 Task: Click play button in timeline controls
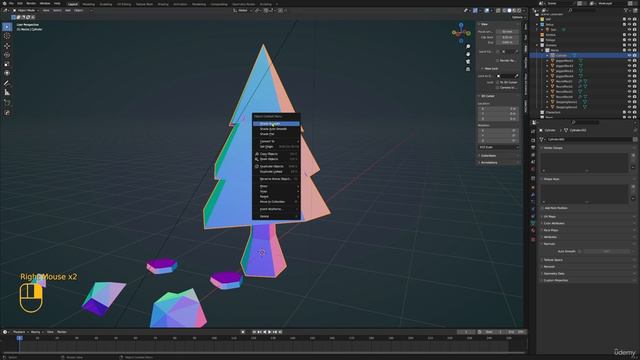(x=270, y=332)
